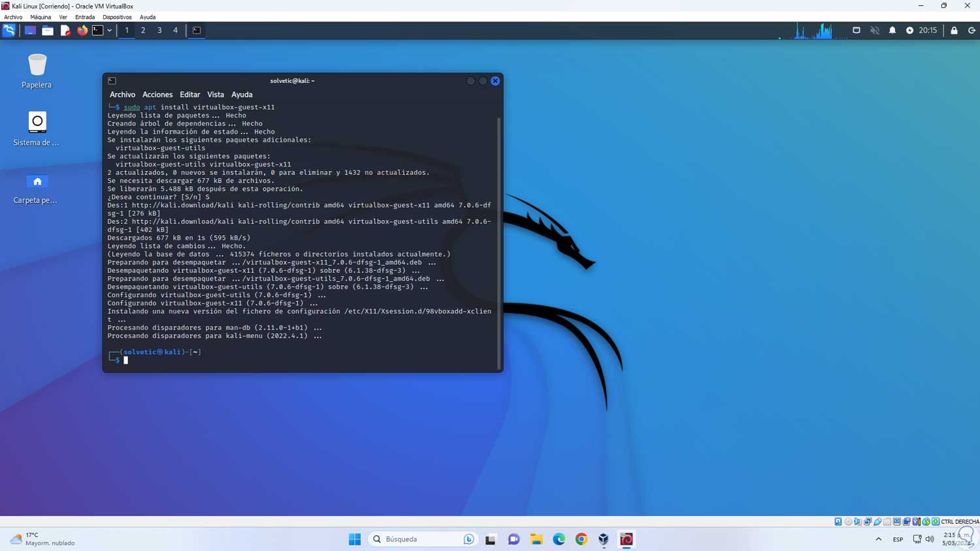
Task: Click the VirtualBox network status indicator
Action: (x=868, y=522)
